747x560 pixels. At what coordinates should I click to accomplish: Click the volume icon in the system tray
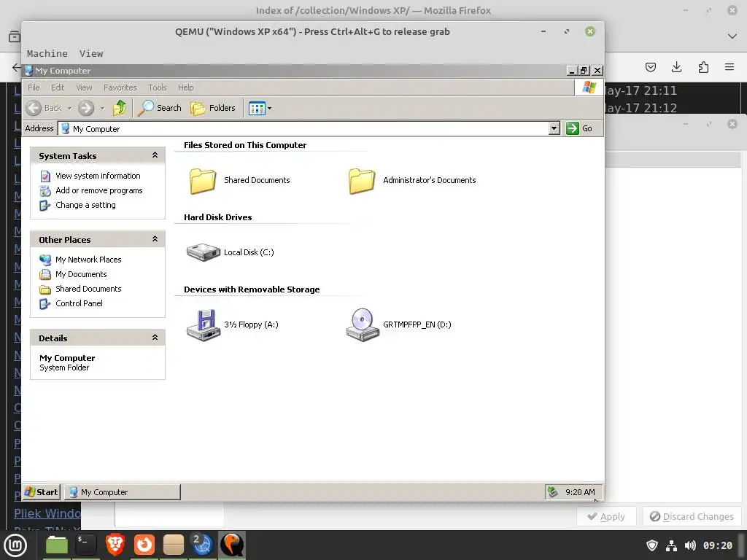click(690, 545)
